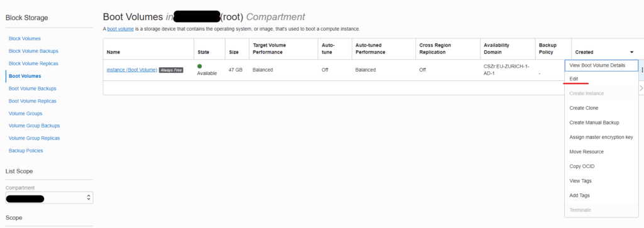Select Edit from the context menu
This screenshot has height=228, width=644.
click(x=574, y=79)
